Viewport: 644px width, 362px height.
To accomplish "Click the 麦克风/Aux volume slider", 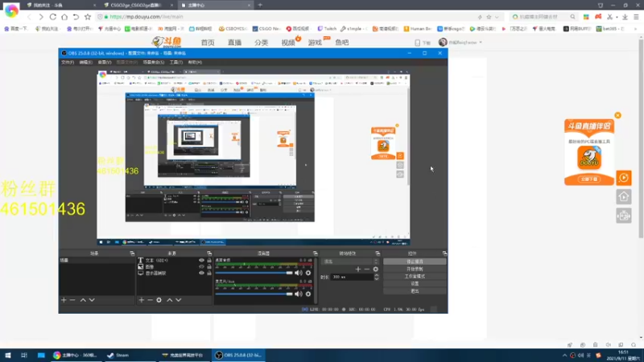I will pos(254,294).
